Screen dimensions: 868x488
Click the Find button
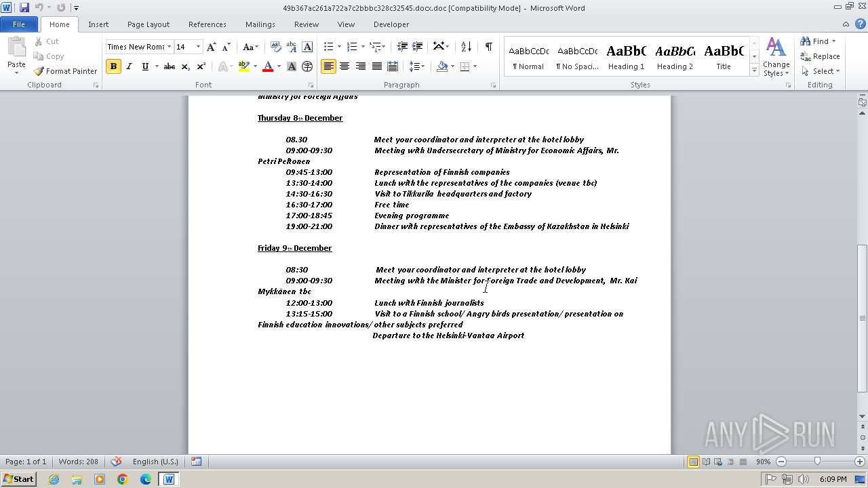click(818, 41)
